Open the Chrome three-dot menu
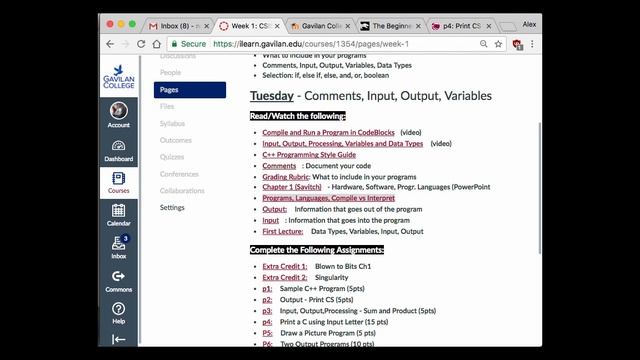Viewport: 640px width, 360px height. 532,44
